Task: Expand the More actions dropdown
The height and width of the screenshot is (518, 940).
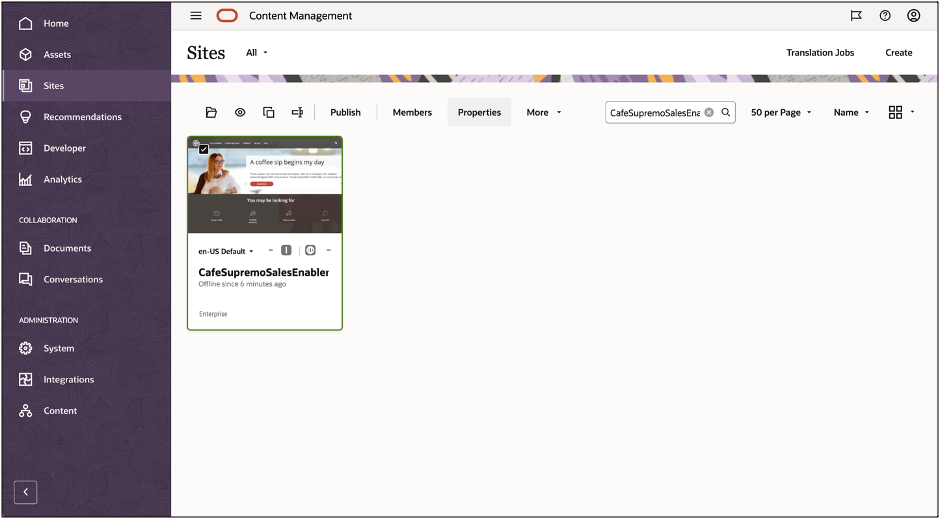Action: pyautogui.click(x=544, y=112)
